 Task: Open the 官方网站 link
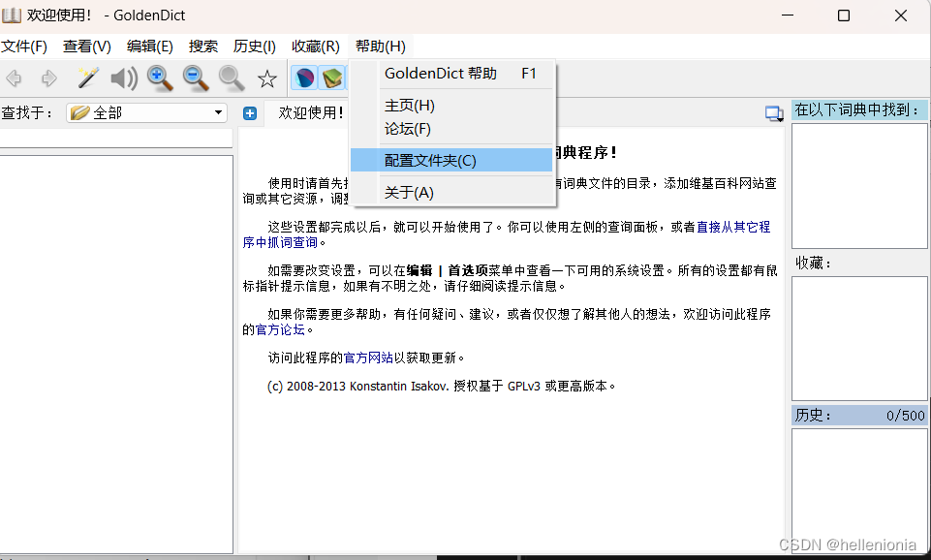pyautogui.click(x=368, y=358)
